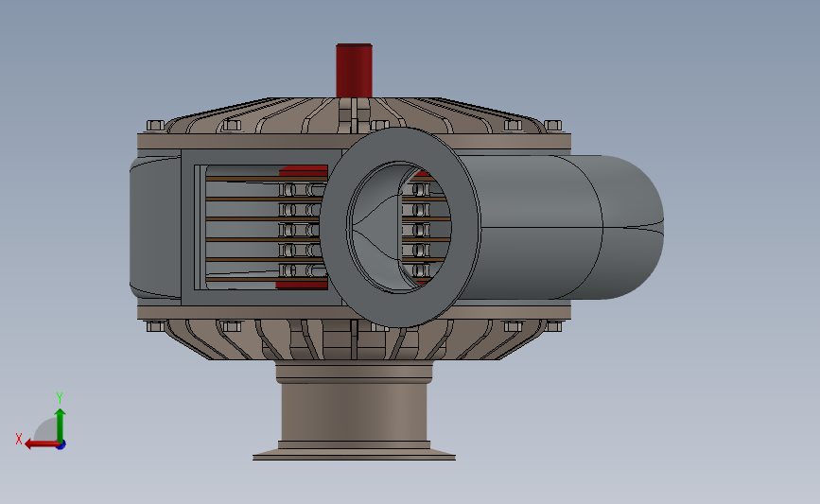Select the gray left end cap of the housing
Viewport: 820px width, 504px height.
(x=155, y=228)
